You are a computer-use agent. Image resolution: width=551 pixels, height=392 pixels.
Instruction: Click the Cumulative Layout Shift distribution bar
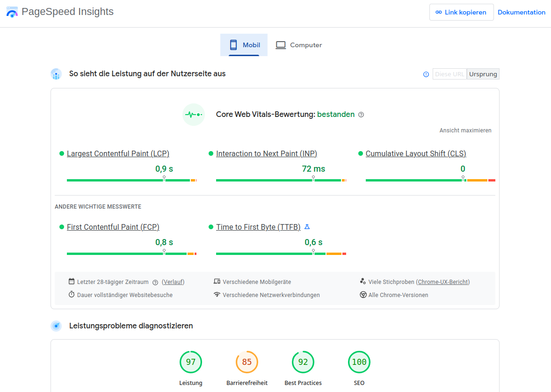point(430,180)
